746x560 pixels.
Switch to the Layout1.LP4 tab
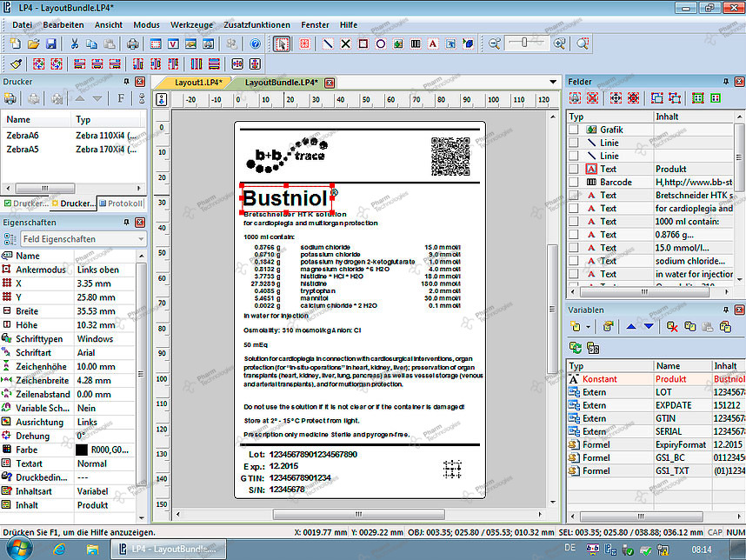pos(198,83)
